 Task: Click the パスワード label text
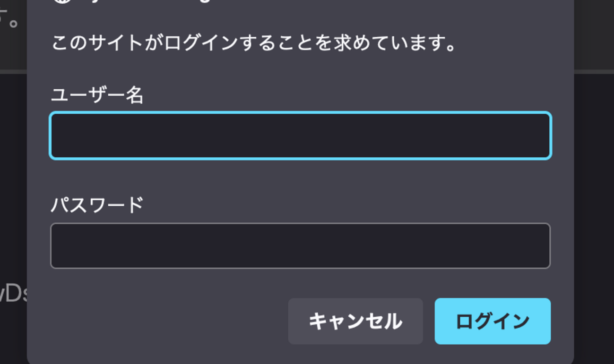pos(97,205)
